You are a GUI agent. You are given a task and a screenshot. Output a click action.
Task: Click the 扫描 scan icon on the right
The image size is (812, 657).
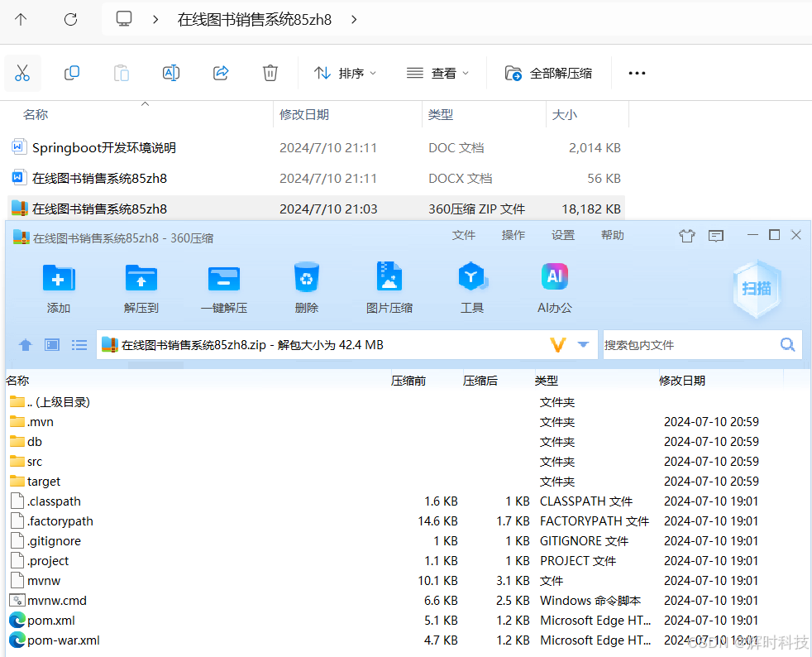click(x=756, y=290)
